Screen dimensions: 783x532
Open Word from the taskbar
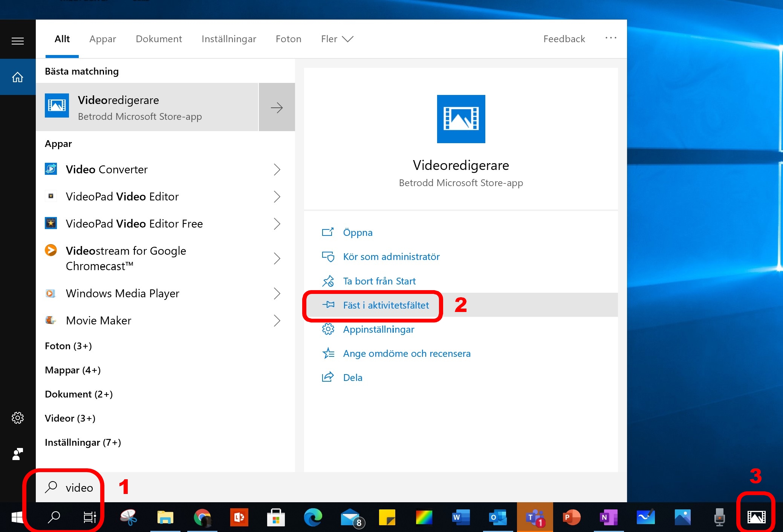(461, 517)
